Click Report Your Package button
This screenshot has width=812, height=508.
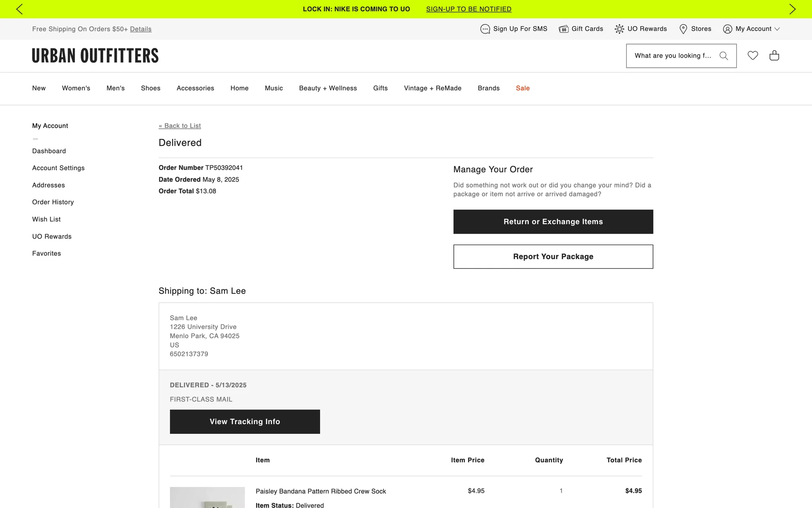553,257
